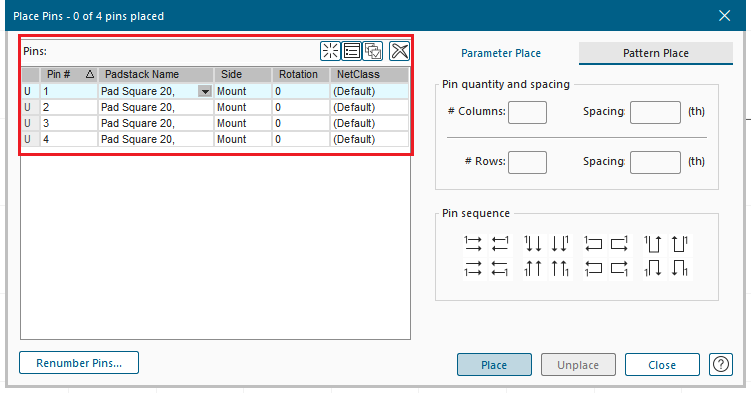The height and width of the screenshot is (393, 751).
Task: Click the Close button
Action: click(x=662, y=365)
